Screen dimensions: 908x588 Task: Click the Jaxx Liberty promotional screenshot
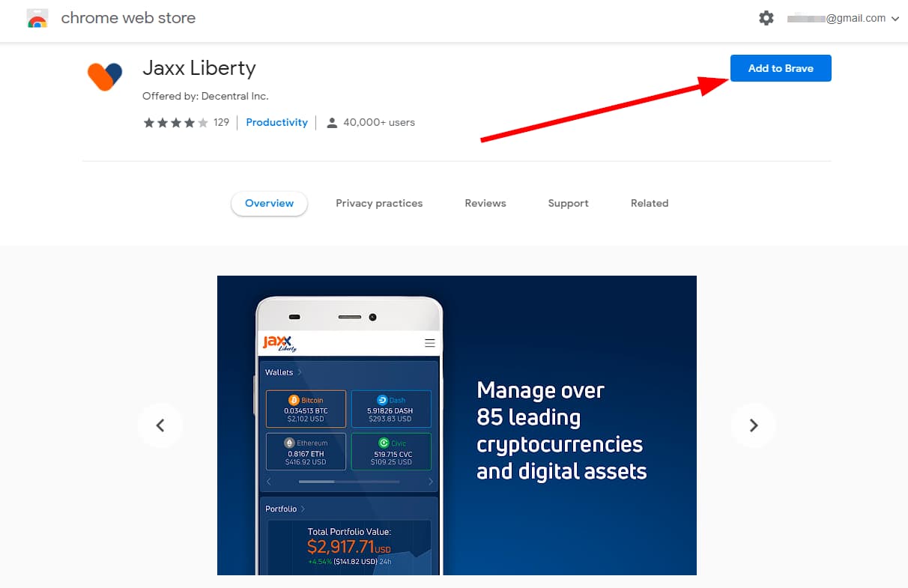click(x=457, y=425)
